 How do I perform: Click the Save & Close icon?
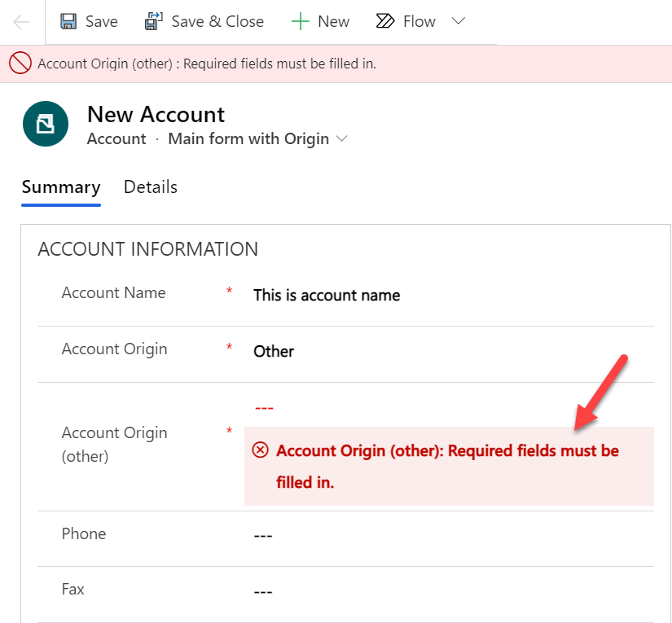pyautogui.click(x=153, y=22)
